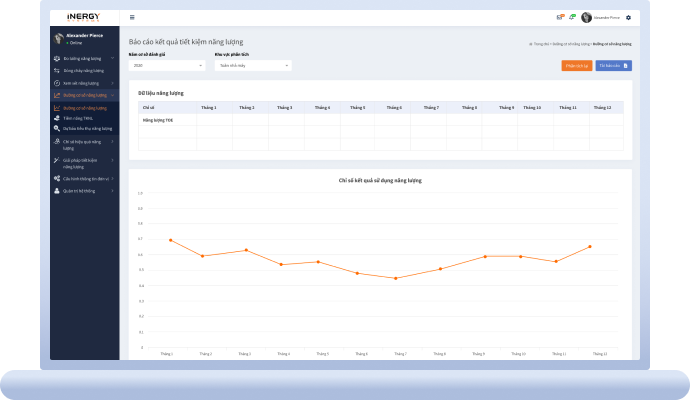The image size is (690, 400).
Task: Click the Tháng 7 data point on chart
Action: 395,278
